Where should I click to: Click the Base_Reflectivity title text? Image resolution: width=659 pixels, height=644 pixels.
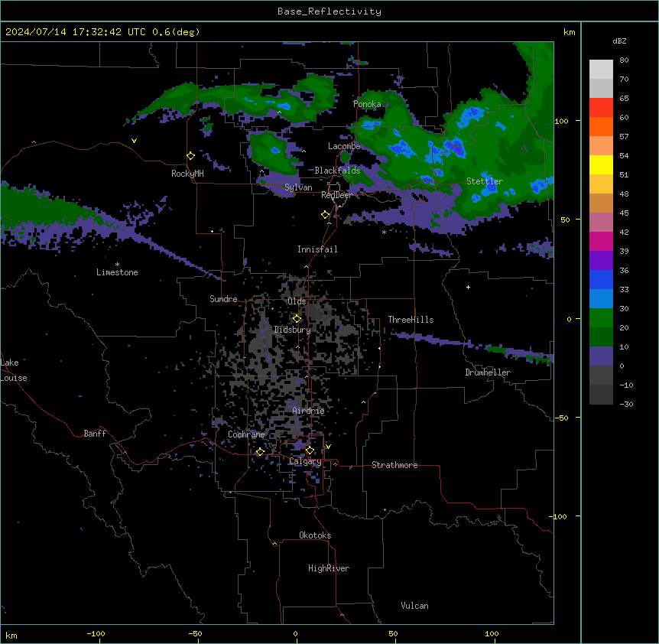(x=329, y=11)
